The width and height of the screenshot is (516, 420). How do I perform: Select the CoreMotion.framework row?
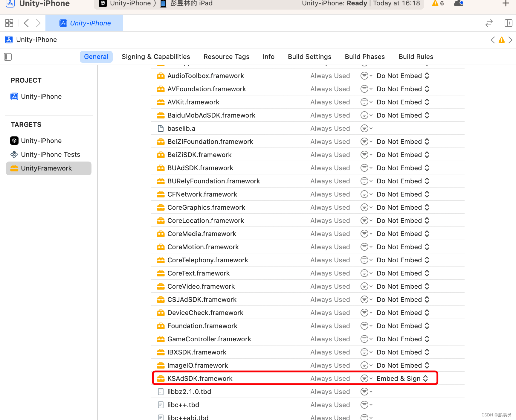tap(307, 247)
